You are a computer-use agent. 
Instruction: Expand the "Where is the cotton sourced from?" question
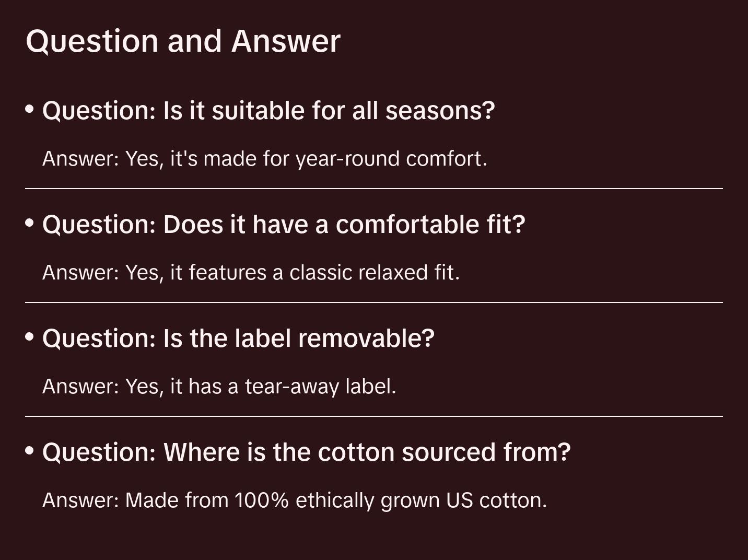pos(306,452)
